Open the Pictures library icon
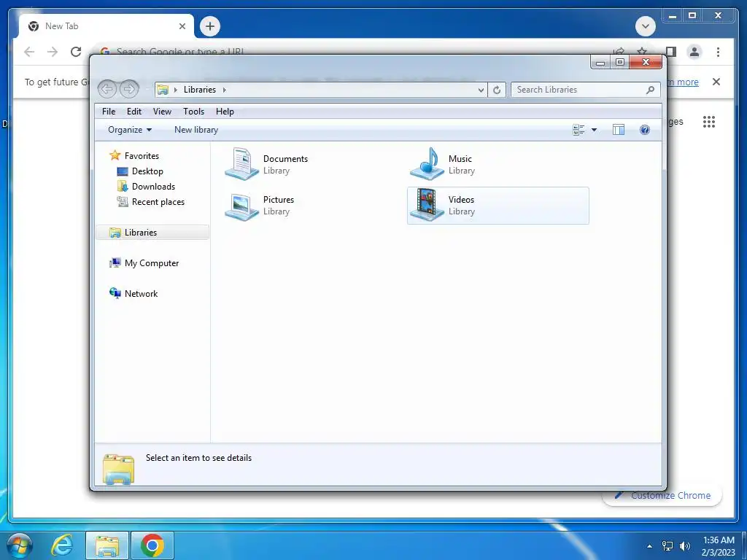 pos(241,206)
